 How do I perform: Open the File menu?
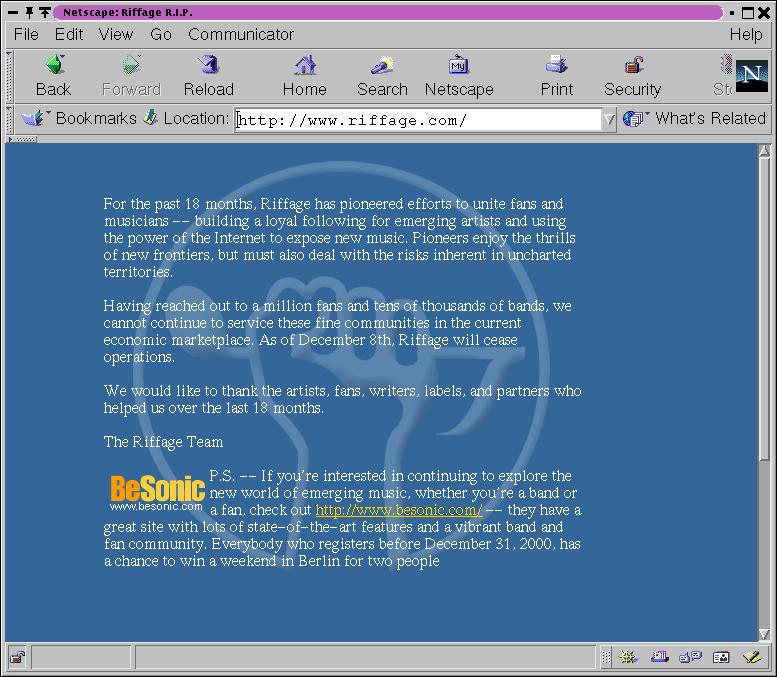(x=26, y=34)
